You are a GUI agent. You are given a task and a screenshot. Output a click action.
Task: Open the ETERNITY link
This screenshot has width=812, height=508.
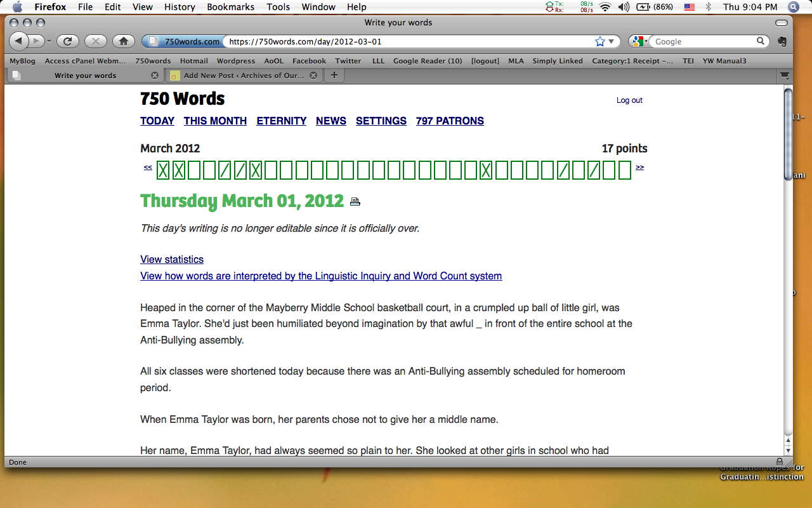click(x=282, y=121)
